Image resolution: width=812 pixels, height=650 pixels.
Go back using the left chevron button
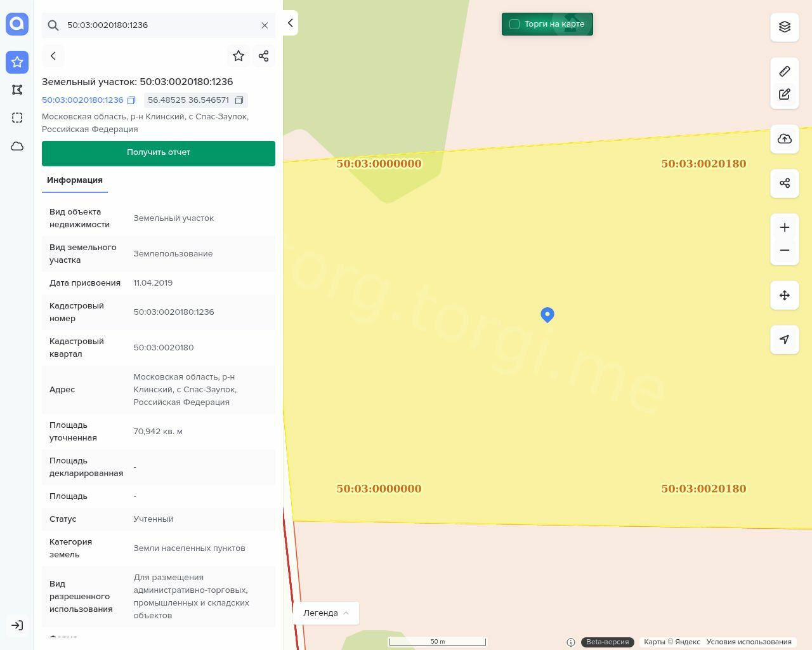pyautogui.click(x=53, y=56)
